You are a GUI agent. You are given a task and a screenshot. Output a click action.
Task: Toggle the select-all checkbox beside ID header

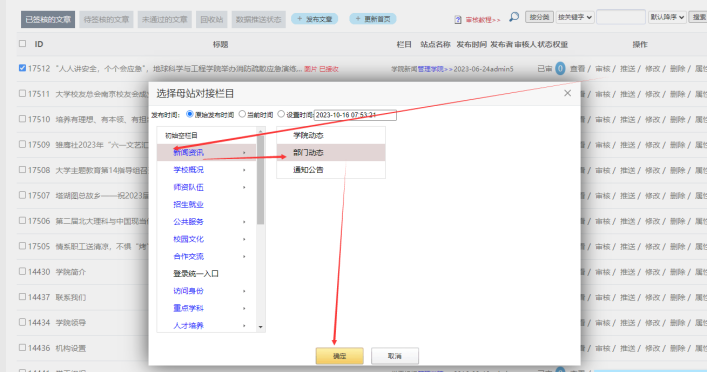22,44
